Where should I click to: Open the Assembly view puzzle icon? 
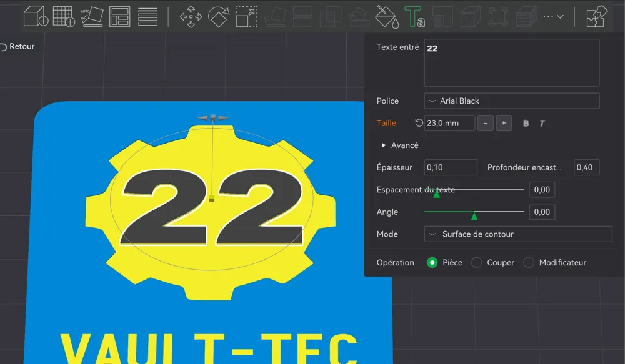[x=597, y=17]
